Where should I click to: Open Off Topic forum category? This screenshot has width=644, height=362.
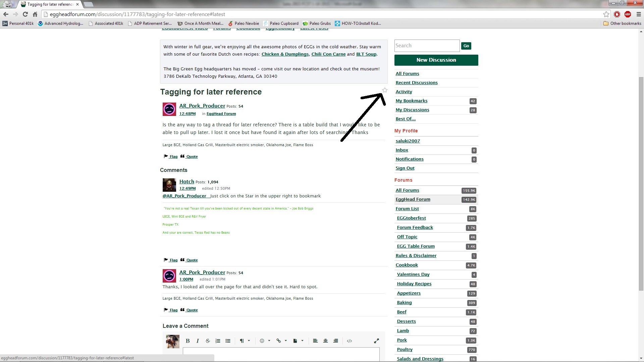(407, 237)
